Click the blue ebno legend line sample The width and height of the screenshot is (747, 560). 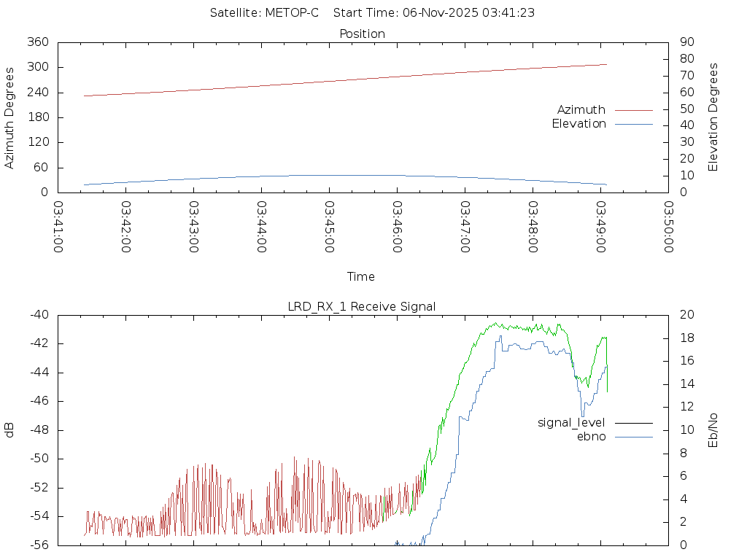coord(633,437)
